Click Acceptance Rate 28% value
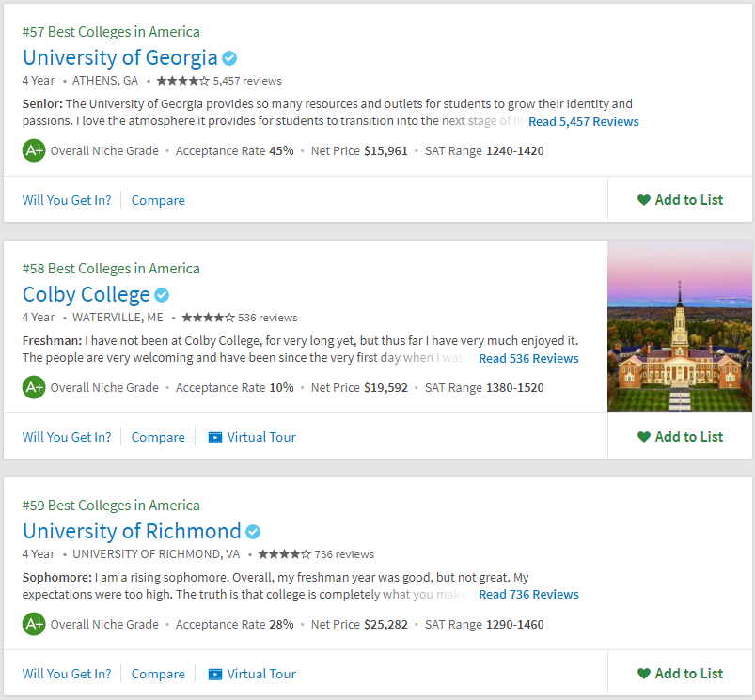Viewport: 755px width, 700px height. pyautogui.click(x=282, y=625)
